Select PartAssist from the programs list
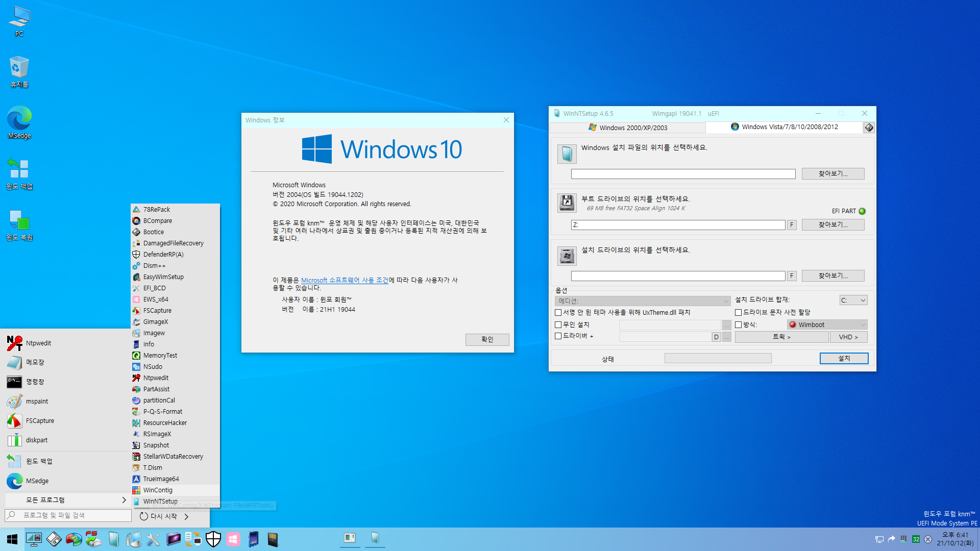The height and width of the screenshot is (551, 980). [175, 389]
